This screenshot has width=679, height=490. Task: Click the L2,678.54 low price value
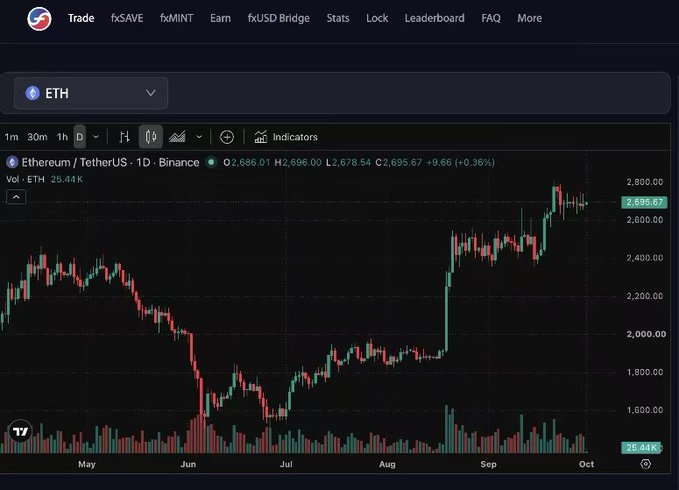348,162
